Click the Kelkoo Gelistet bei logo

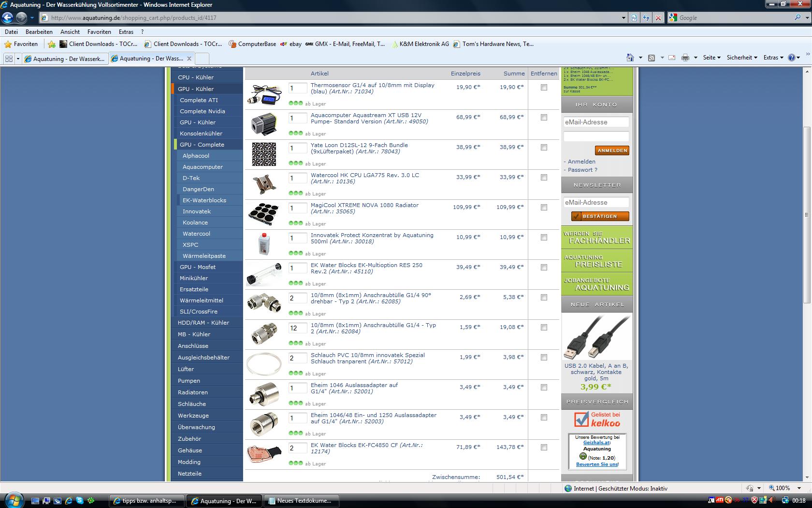(597, 419)
